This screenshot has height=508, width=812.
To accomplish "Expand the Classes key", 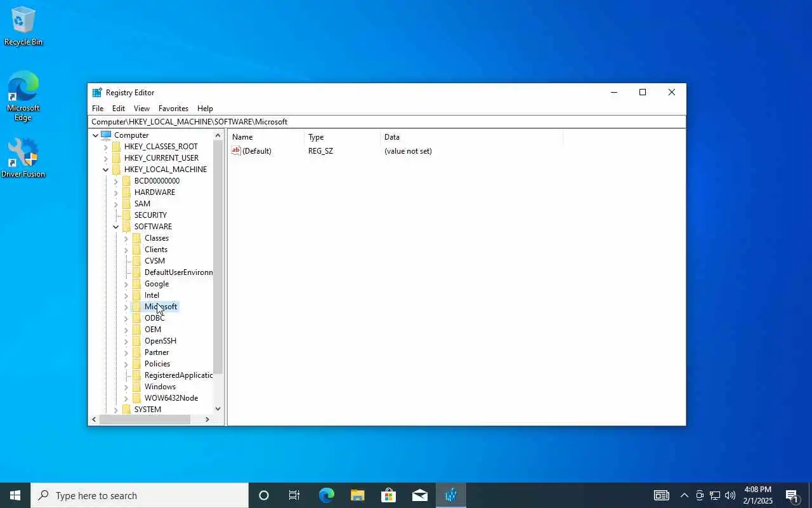I will coord(126,238).
